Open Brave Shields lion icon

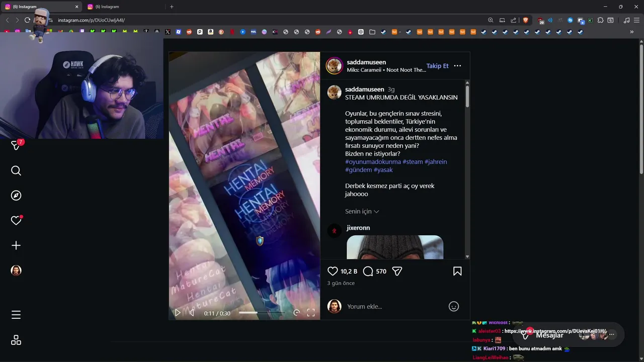526,20
